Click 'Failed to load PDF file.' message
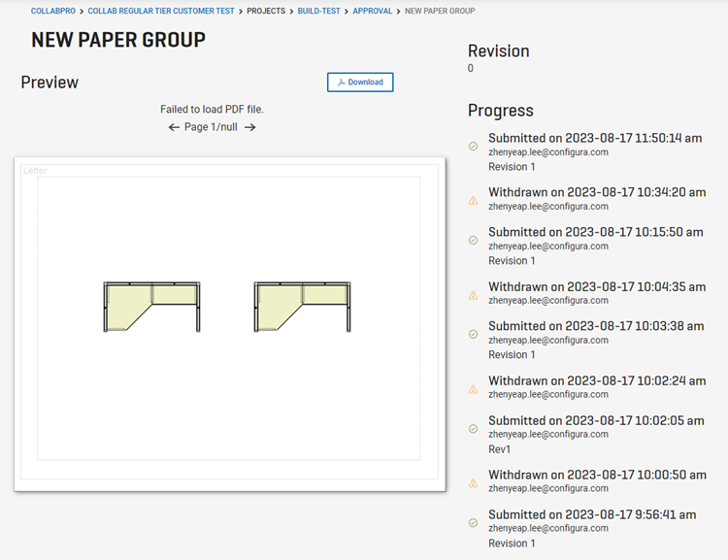 click(212, 110)
